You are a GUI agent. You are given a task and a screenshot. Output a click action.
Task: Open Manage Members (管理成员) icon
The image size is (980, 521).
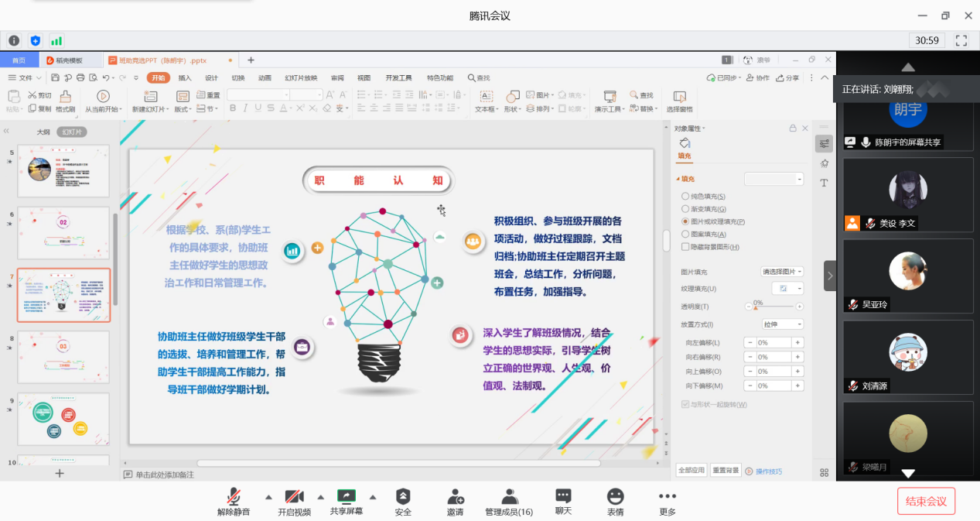509,496
